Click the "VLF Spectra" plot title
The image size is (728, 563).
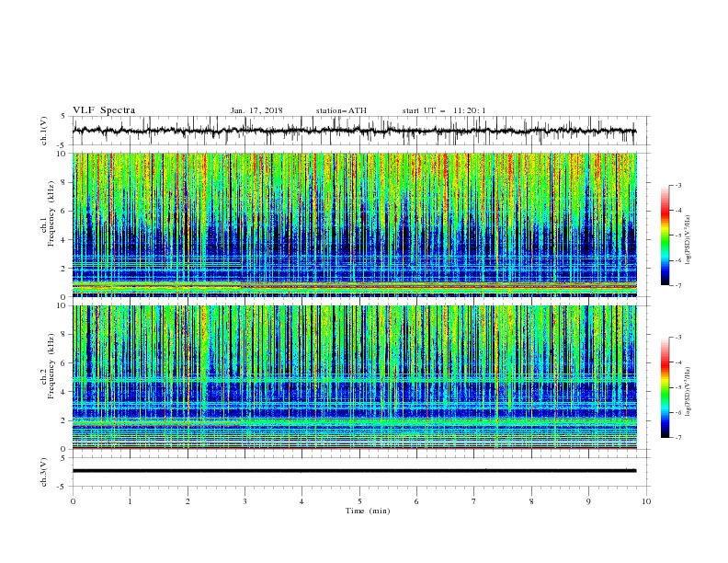pyautogui.click(x=104, y=110)
